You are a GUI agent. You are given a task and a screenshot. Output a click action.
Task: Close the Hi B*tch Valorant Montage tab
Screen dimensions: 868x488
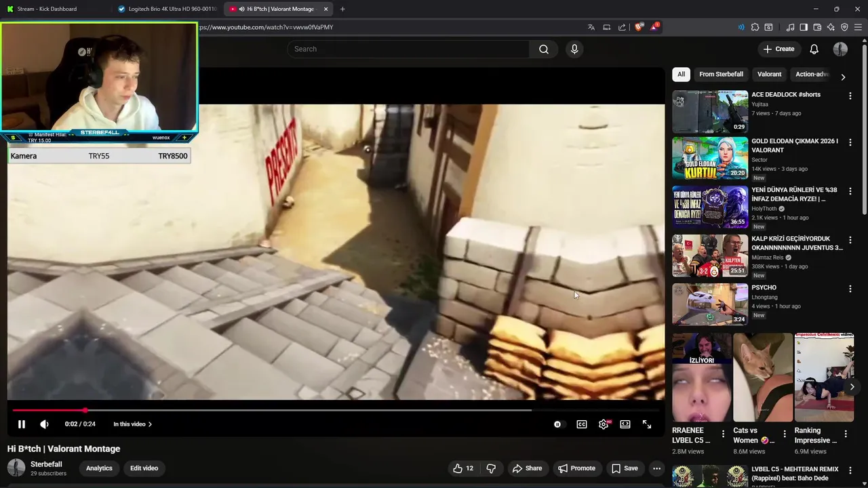325,9
